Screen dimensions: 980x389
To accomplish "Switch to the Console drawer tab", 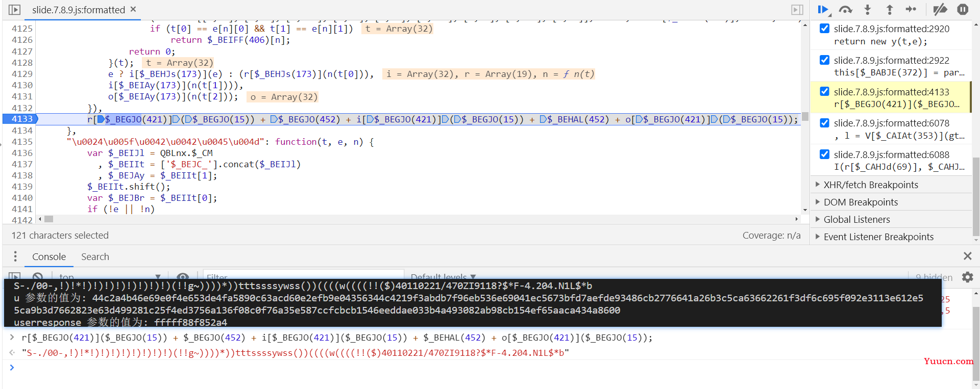I will click(x=49, y=256).
